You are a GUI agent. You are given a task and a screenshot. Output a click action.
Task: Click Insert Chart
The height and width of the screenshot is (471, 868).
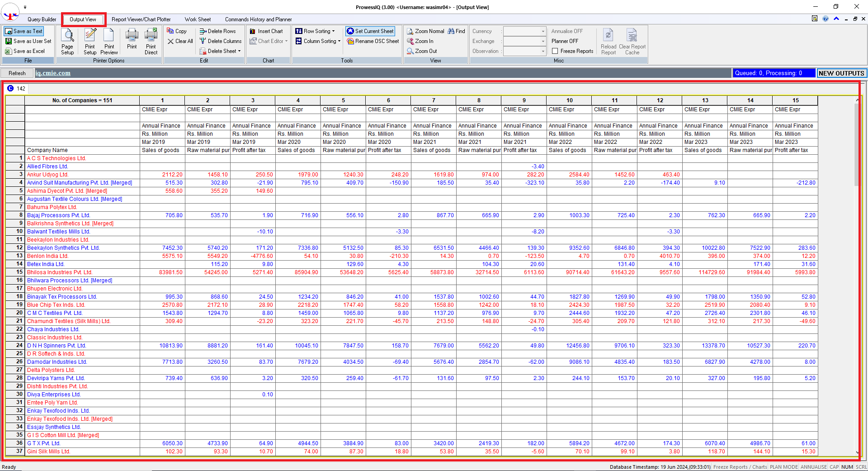click(x=266, y=31)
